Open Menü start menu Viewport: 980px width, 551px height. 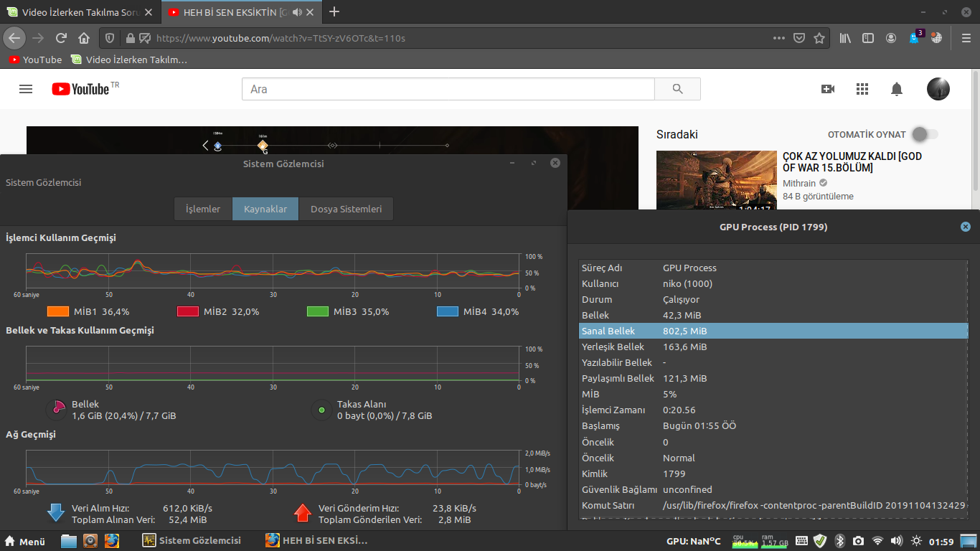(x=25, y=541)
